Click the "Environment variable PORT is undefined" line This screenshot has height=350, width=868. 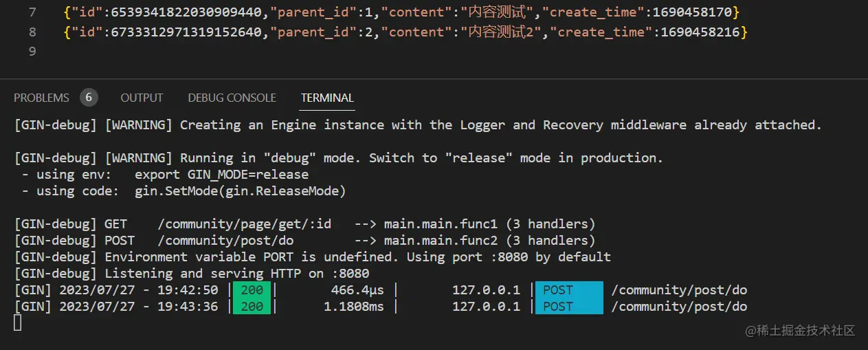pyautogui.click(x=312, y=256)
